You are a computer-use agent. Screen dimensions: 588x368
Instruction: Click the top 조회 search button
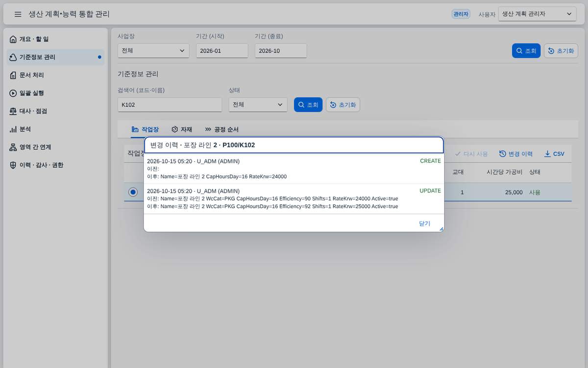pos(526,51)
